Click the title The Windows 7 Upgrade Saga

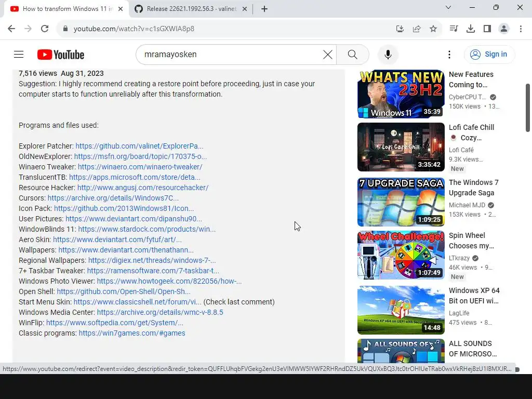(473, 188)
